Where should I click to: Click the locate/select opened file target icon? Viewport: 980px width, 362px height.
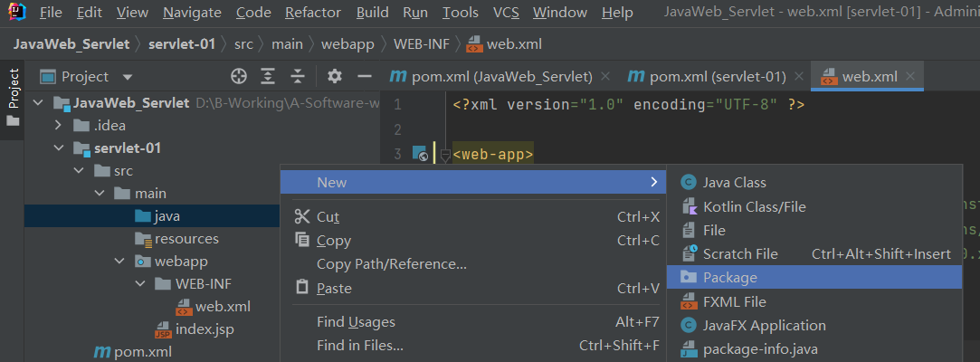(x=239, y=77)
